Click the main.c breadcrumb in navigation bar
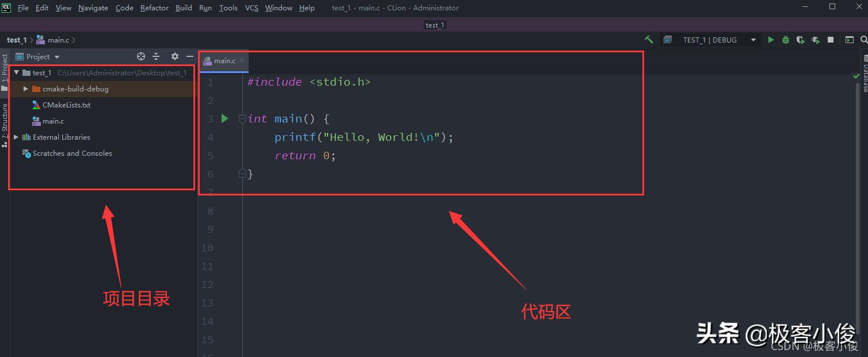868x357 pixels. tap(53, 40)
